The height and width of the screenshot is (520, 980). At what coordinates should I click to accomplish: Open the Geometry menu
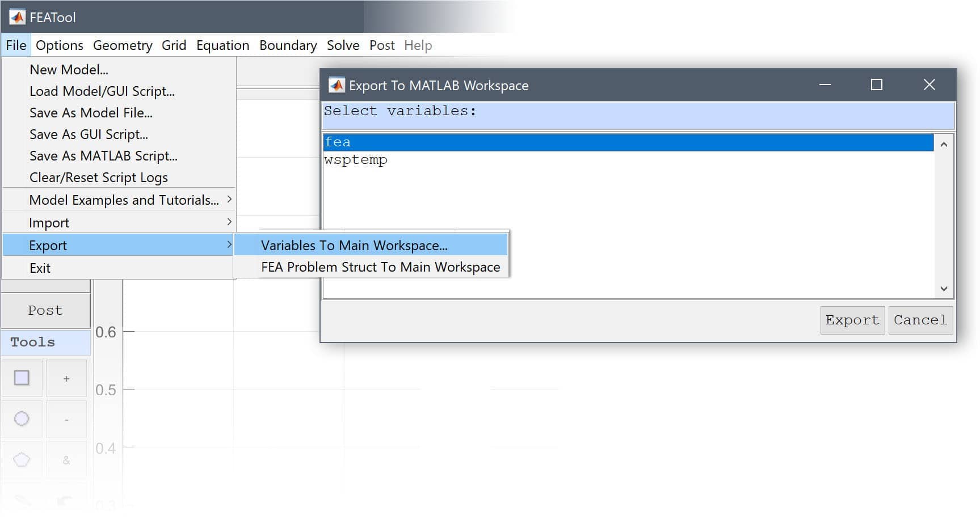(x=123, y=45)
